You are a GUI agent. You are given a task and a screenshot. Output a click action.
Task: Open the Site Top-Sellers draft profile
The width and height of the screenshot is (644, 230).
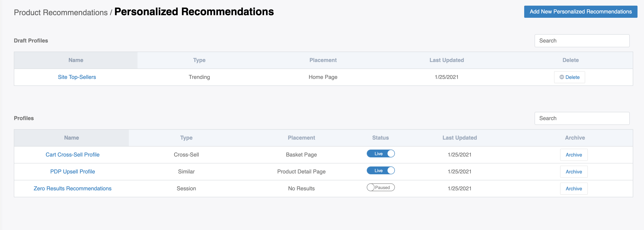77,77
